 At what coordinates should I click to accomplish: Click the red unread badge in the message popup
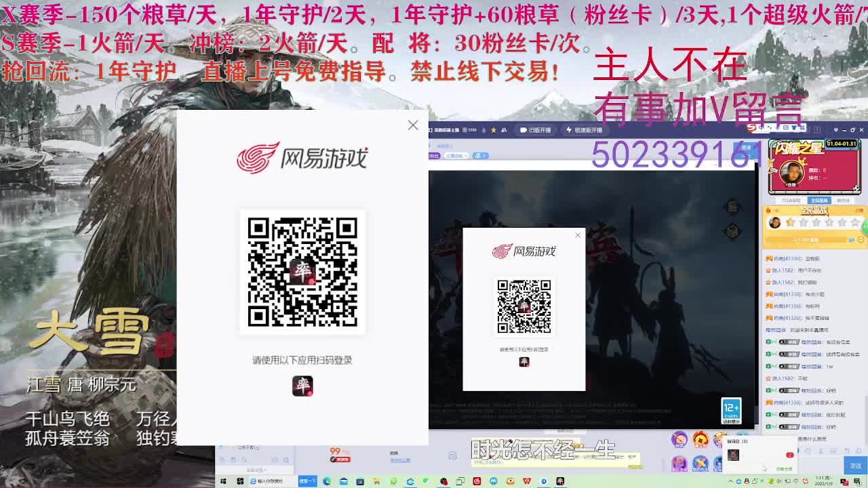(789, 455)
